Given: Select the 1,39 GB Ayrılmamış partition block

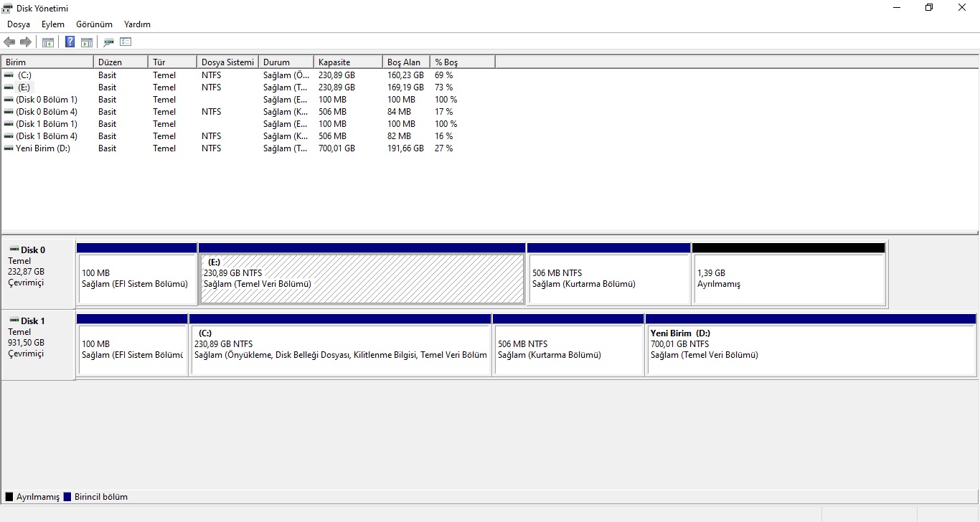Looking at the screenshot, I should tap(788, 278).
